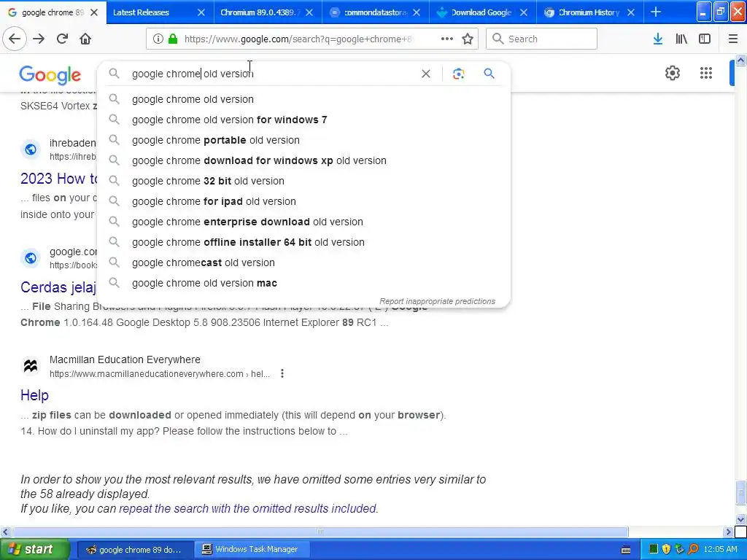Bookmark this page with the star icon
Viewport: 747px width, 560px height.
coord(468,39)
